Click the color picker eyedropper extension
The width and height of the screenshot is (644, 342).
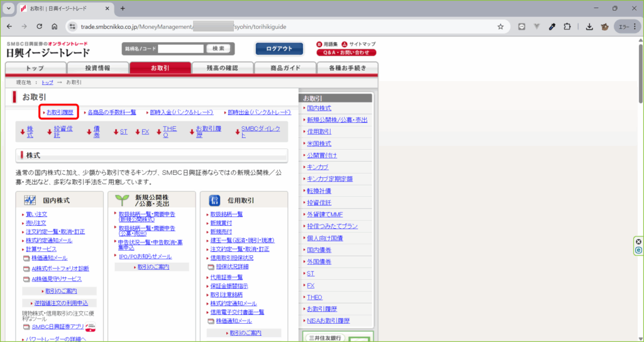pyautogui.click(x=552, y=26)
